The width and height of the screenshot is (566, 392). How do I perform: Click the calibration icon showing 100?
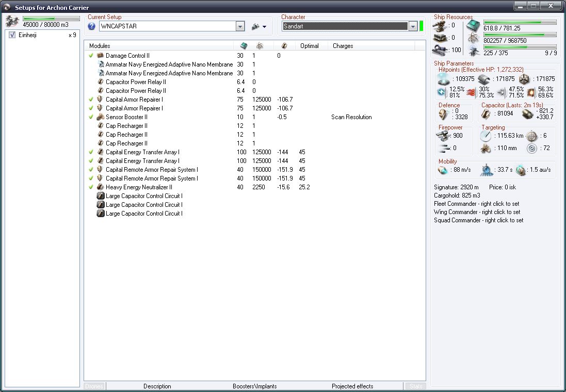click(x=440, y=50)
